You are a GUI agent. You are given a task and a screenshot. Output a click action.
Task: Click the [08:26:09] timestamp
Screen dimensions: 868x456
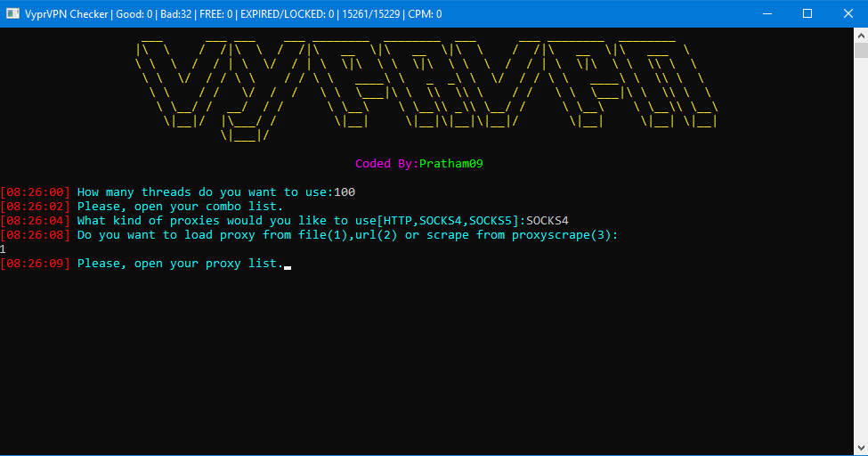click(x=36, y=264)
